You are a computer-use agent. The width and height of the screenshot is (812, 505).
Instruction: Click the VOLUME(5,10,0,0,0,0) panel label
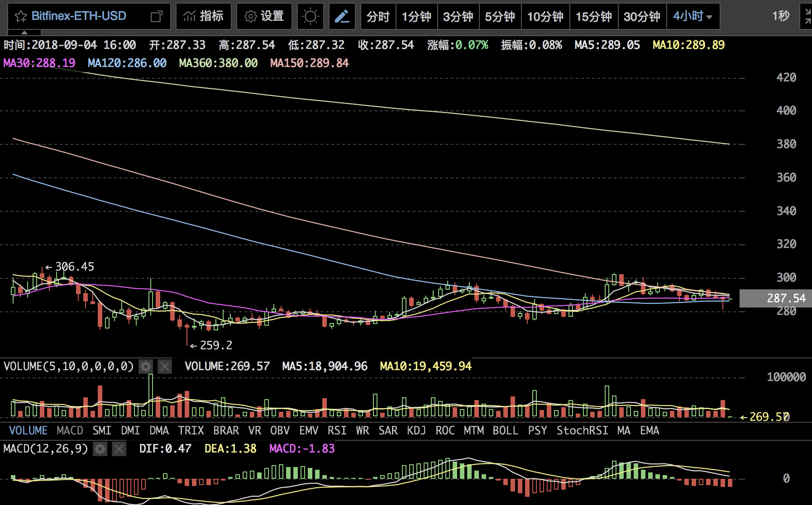(x=68, y=366)
